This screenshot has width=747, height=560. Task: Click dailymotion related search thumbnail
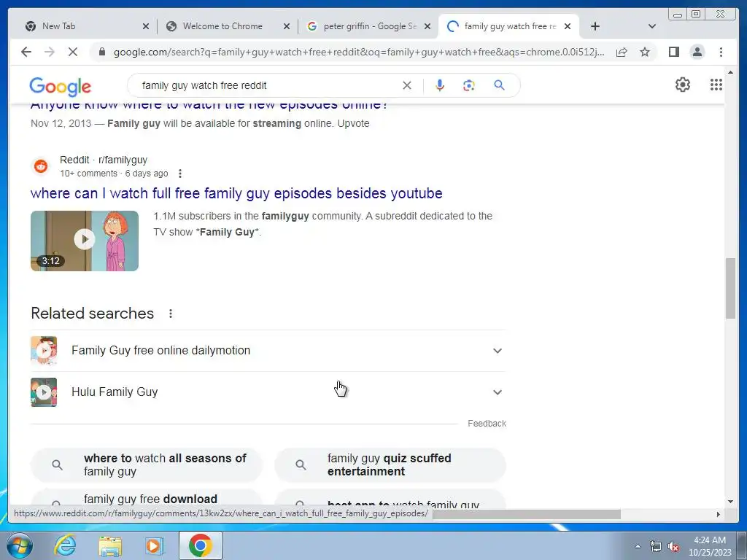coord(44,351)
